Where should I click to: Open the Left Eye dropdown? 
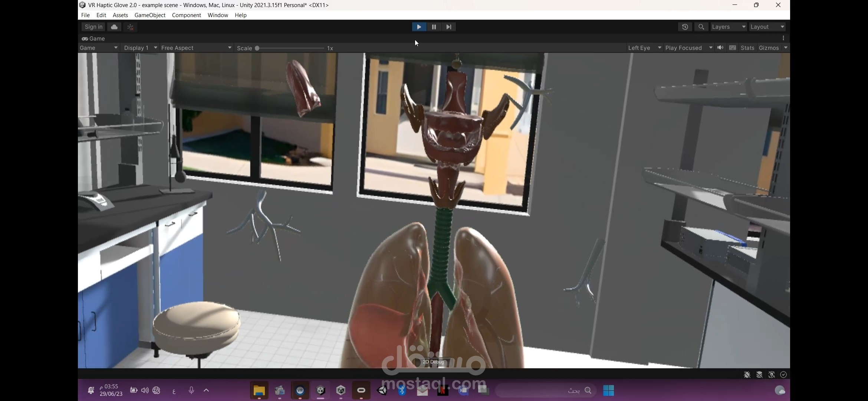coord(644,48)
